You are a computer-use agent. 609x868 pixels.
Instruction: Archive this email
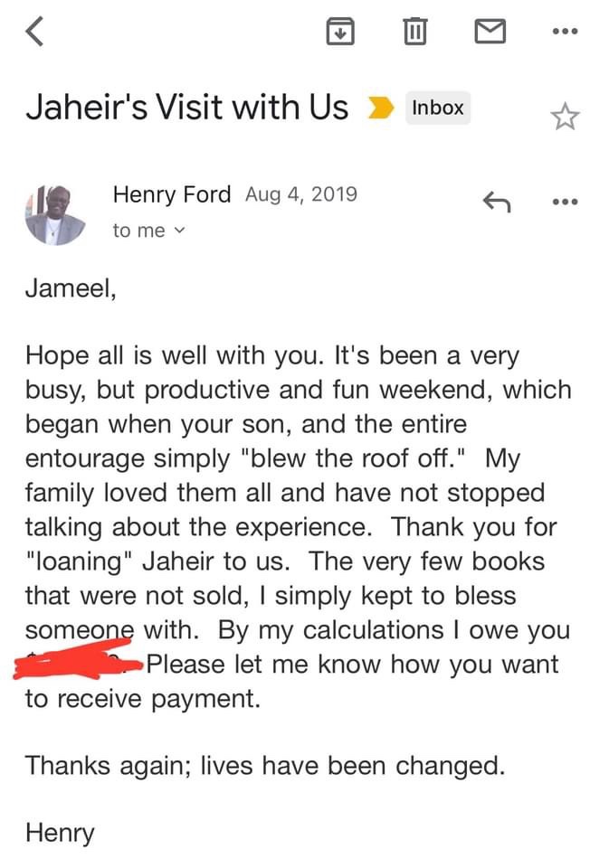click(338, 33)
